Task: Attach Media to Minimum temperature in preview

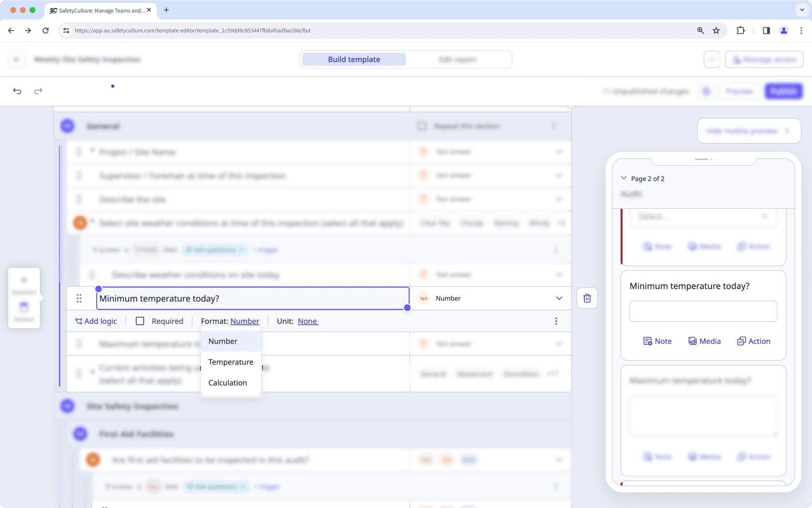Action: coord(704,341)
